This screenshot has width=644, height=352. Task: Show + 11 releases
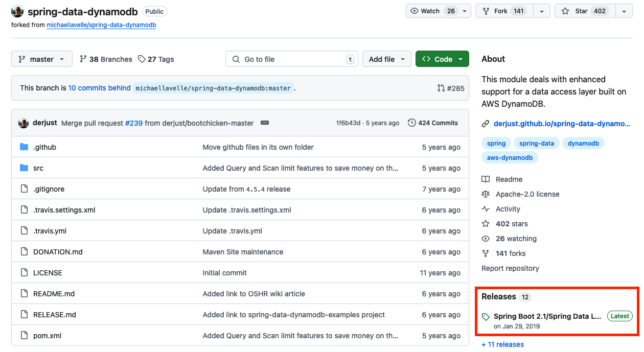pos(502,344)
